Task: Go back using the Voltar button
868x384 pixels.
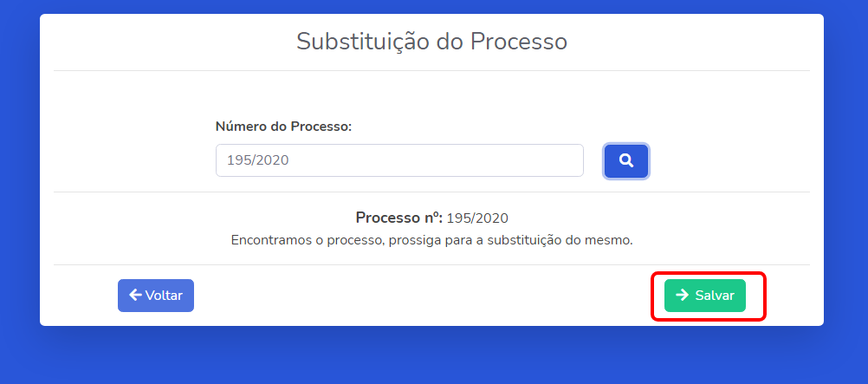Action: tap(156, 296)
